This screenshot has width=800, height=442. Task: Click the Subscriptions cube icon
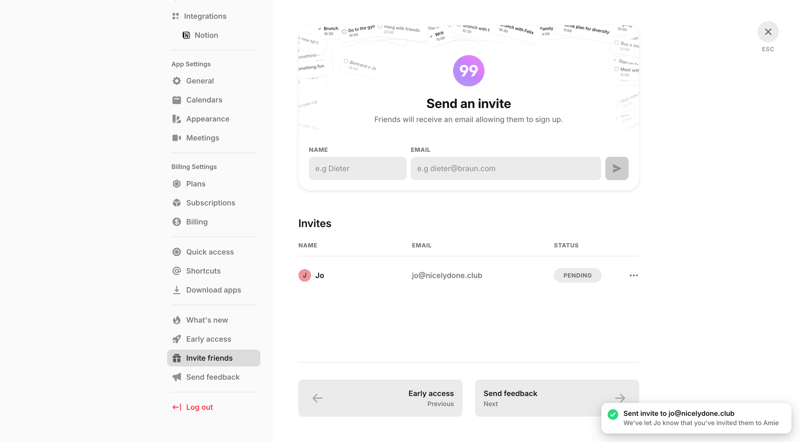tap(177, 203)
